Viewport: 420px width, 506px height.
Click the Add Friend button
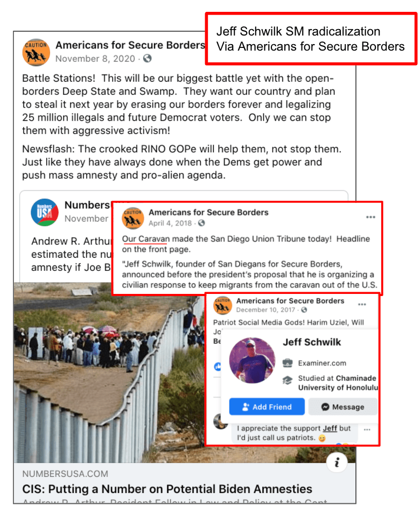267,406
